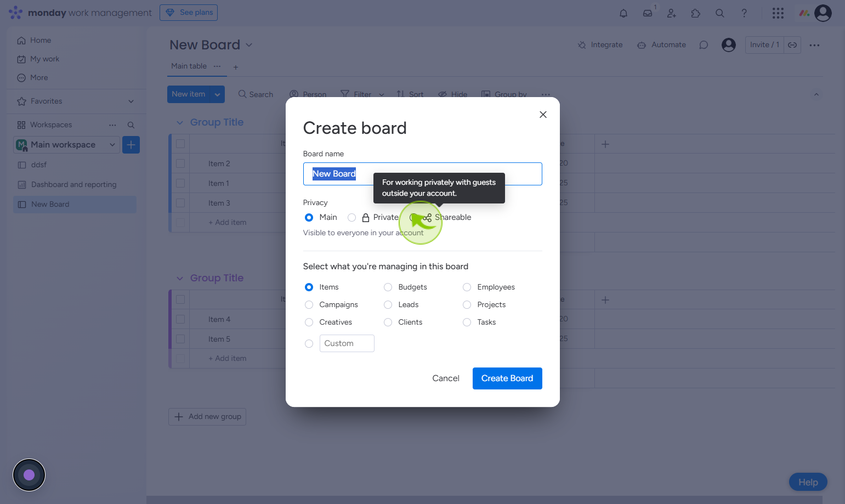Open the New item dropdown arrow
The width and height of the screenshot is (845, 504).
217,94
